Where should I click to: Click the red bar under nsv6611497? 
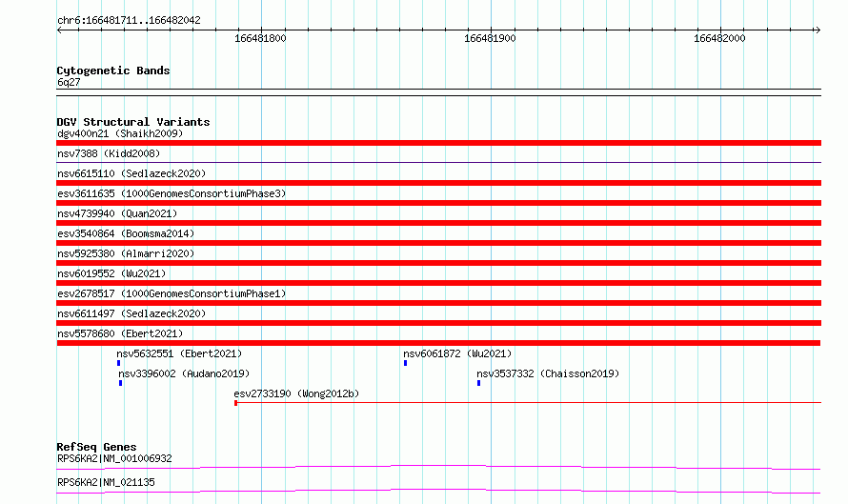point(438,323)
